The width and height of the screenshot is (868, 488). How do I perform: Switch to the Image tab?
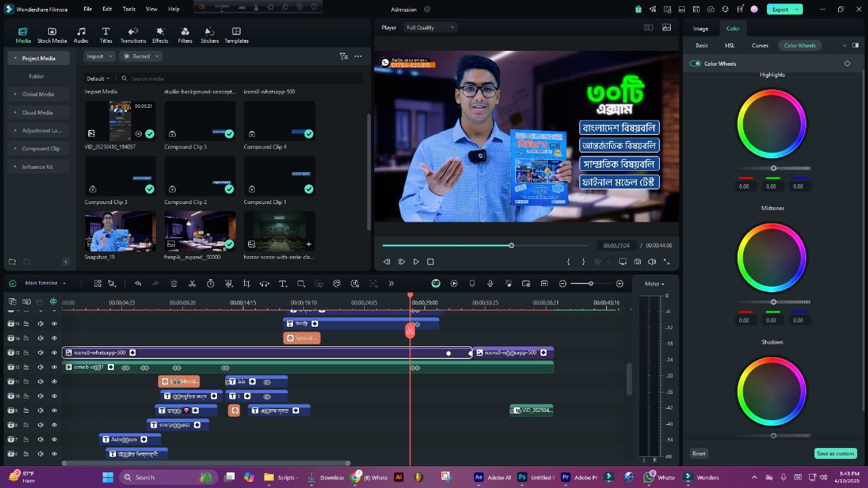click(701, 28)
